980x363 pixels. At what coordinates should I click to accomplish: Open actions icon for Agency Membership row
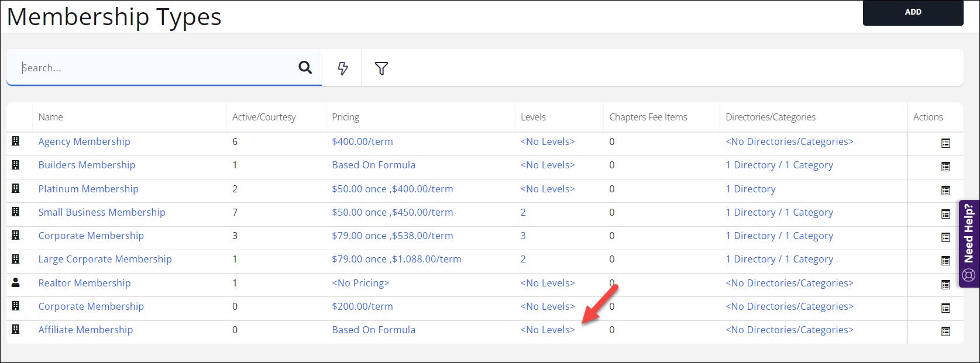coord(945,143)
